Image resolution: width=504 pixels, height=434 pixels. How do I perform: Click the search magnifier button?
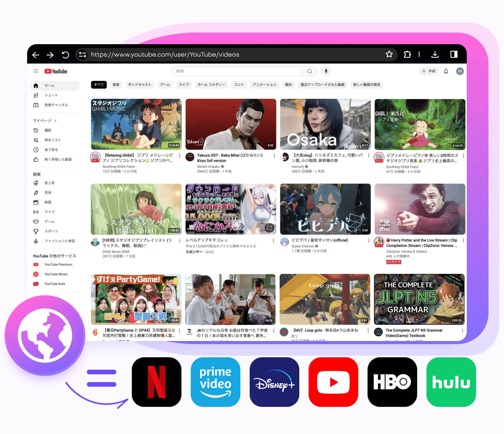(309, 71)
